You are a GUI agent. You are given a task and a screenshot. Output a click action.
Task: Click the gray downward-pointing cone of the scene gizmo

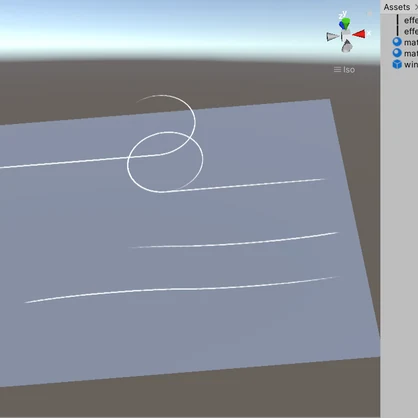click(347, 47)
